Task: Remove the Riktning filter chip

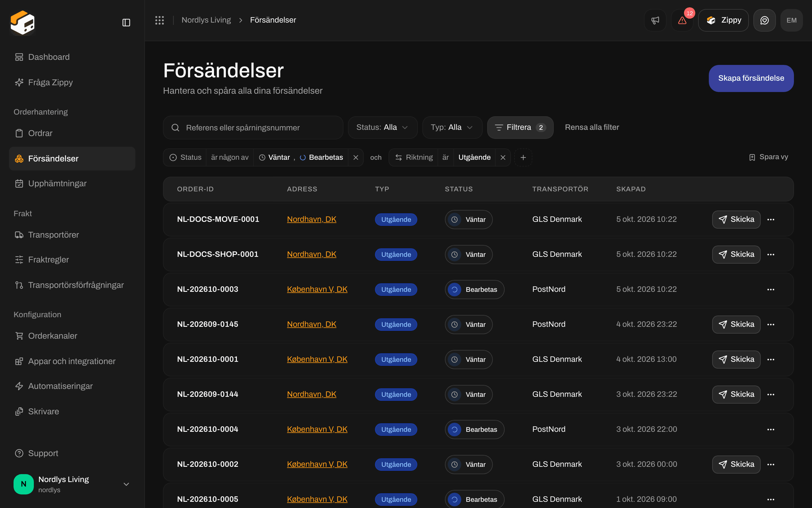Action: 503,157
